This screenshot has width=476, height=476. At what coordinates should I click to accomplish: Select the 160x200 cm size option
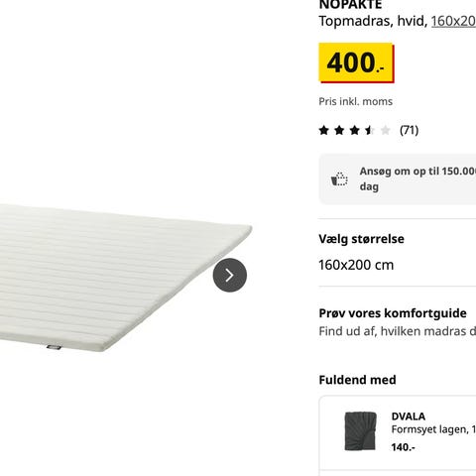[356, 265]
